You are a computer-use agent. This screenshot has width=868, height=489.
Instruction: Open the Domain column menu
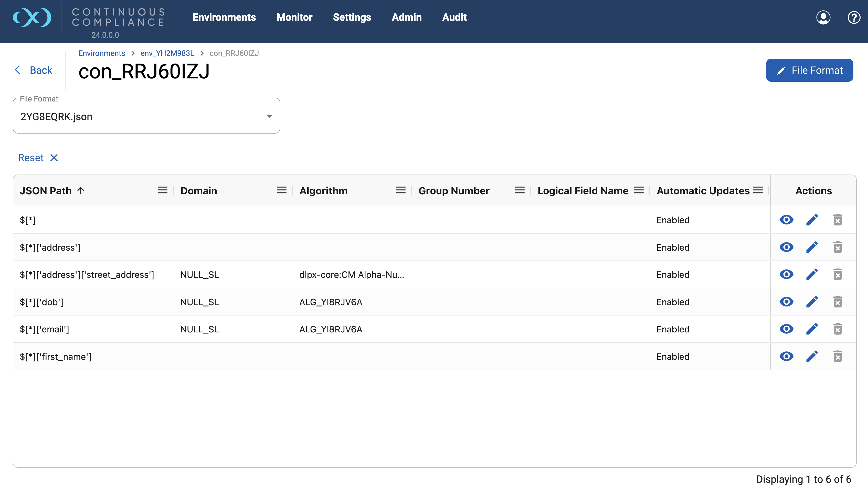(x=281, y=190)
